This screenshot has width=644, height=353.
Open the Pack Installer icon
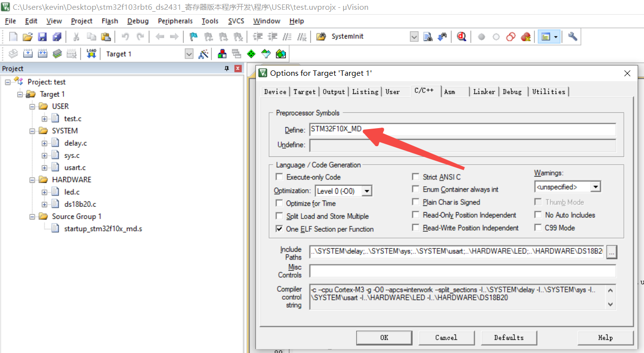[x=280, y=54]
